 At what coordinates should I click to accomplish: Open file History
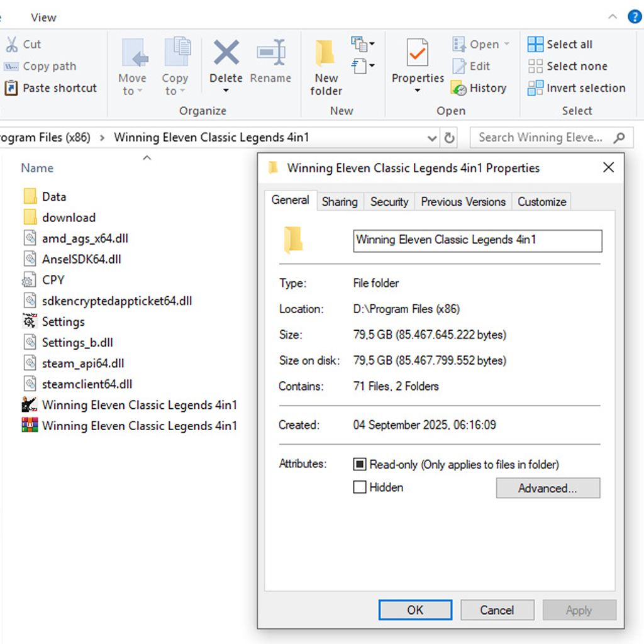tap(479, 88)
